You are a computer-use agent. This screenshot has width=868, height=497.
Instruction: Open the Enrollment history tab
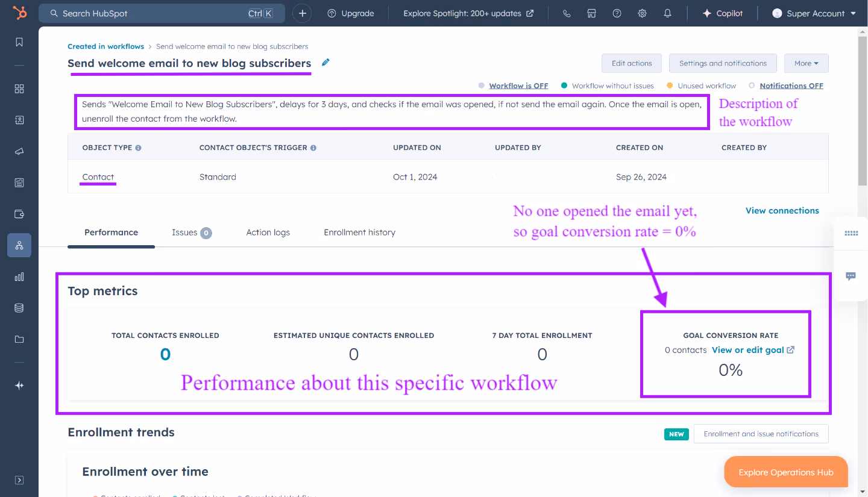point(359,232)
